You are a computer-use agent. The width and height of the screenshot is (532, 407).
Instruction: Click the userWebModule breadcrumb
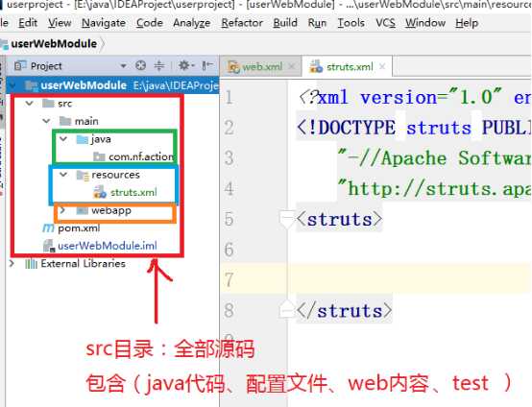(54, 44)
